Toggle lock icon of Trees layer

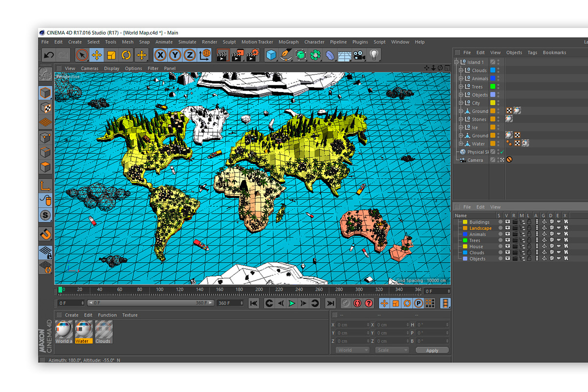click(x=529, y=240)
